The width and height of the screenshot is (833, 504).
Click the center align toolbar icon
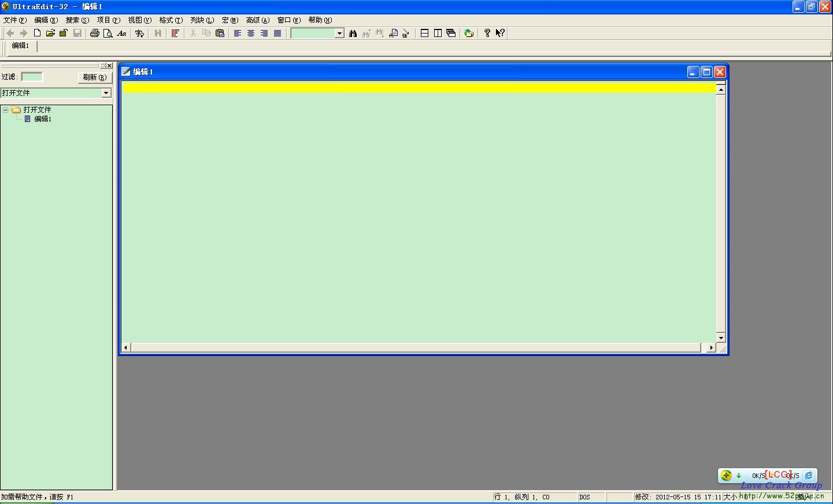[x=251, y=34]
